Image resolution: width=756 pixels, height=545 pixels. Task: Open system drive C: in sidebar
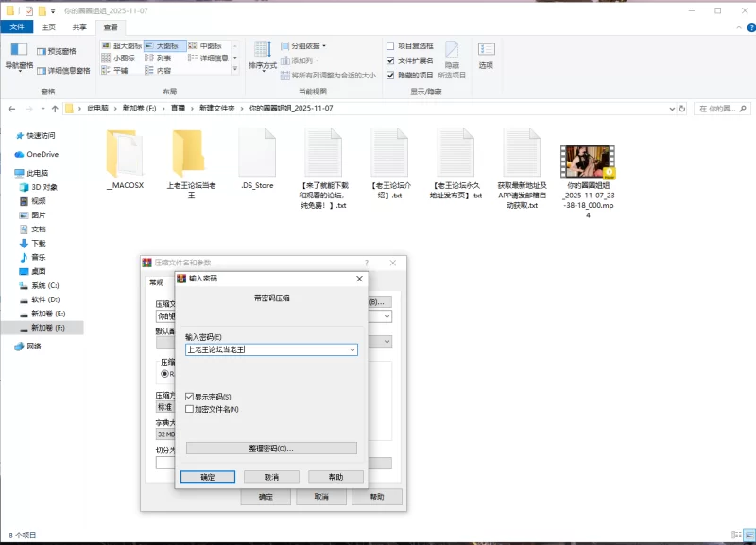coord(39,285)
